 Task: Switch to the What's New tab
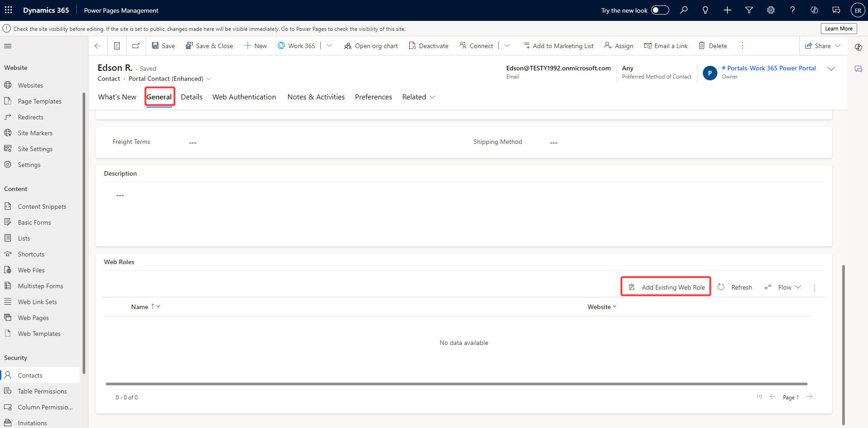(117, 97)
